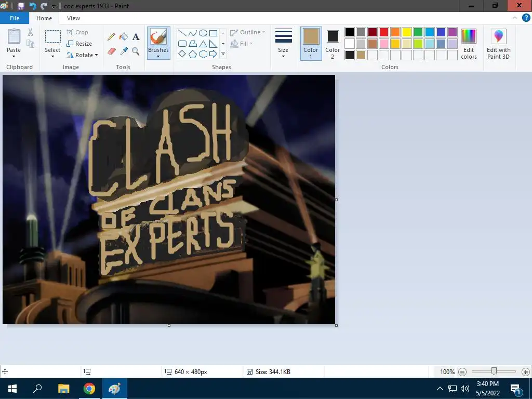Viewport: 532px width, 399px height.
Task: Open the shape Fill dropdown
Action: pyautogui.click(x=242, y=44)
